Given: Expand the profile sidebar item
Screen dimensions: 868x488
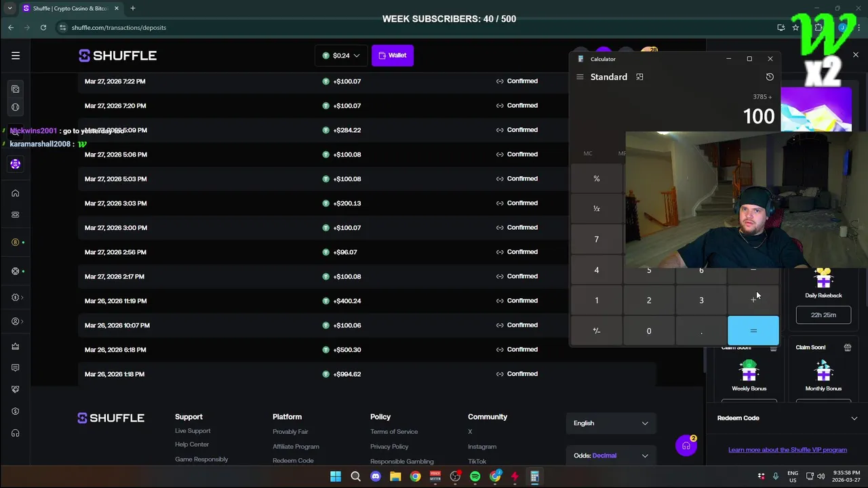Looking at the screenshot, I should 16,321.
